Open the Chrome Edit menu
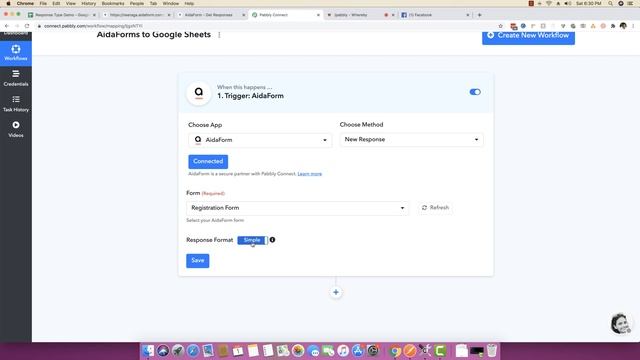This screenshot has width=640, height=360. click(56, 3)
